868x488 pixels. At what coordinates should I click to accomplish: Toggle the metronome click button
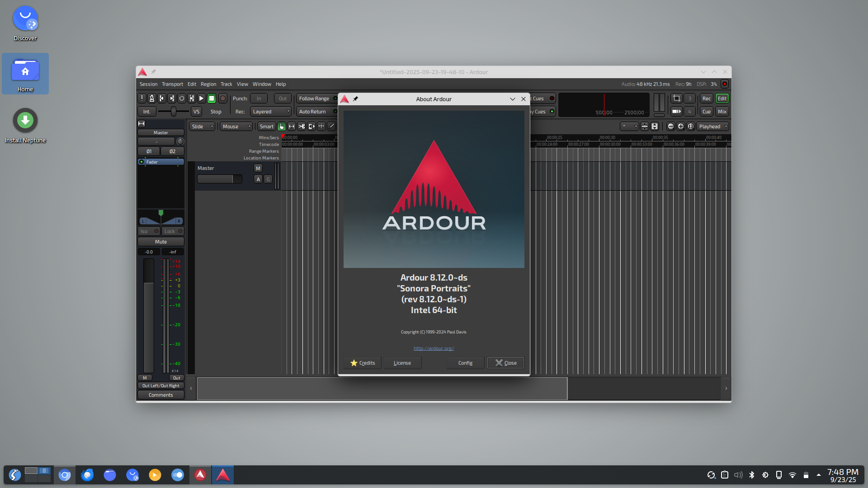pos(152,99)
